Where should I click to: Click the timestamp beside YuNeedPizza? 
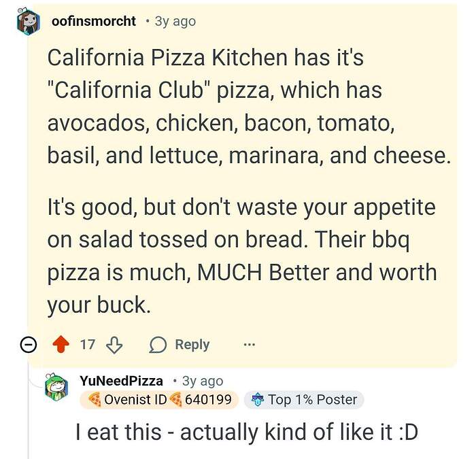coord(203,381)
